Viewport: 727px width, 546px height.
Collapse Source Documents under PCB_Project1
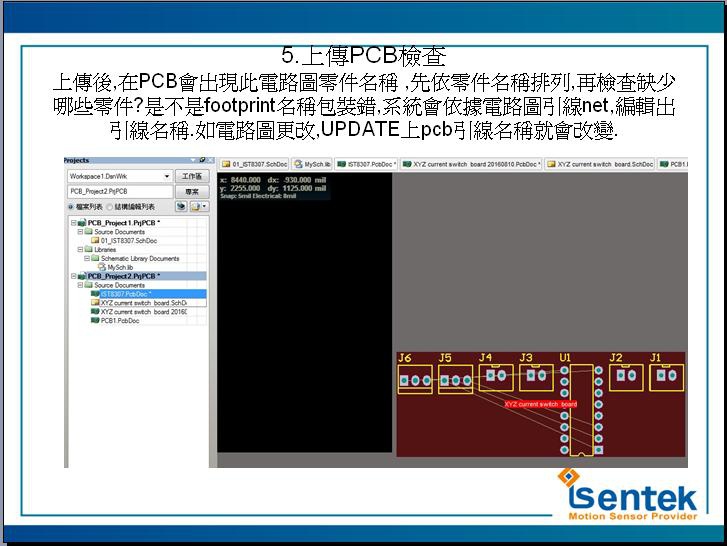[80, 232]
